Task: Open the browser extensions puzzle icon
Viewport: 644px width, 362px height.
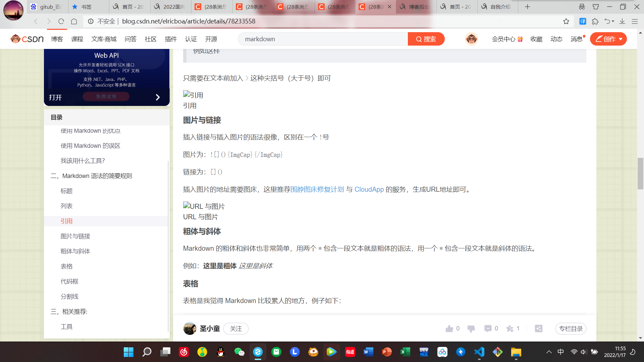Action: pyautogui.click(x=595, y=21)
